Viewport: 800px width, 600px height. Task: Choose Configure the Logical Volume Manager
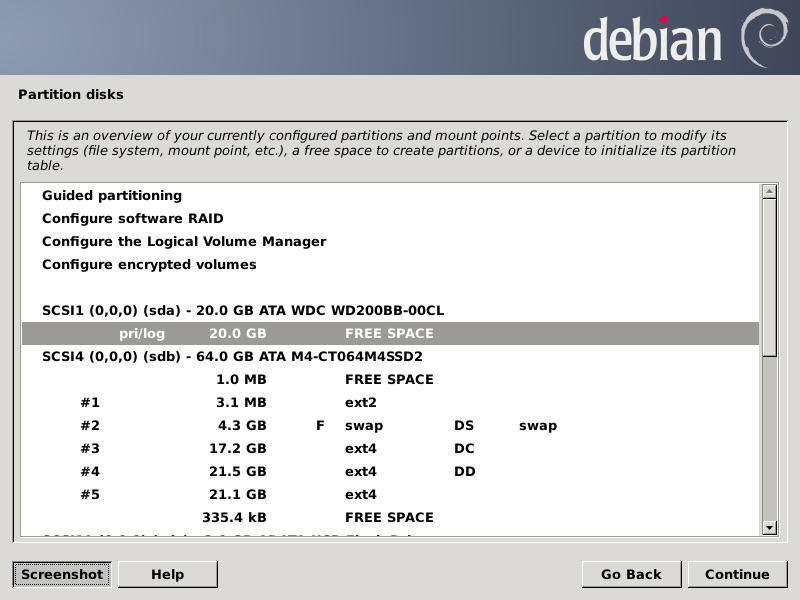point(184,242)
